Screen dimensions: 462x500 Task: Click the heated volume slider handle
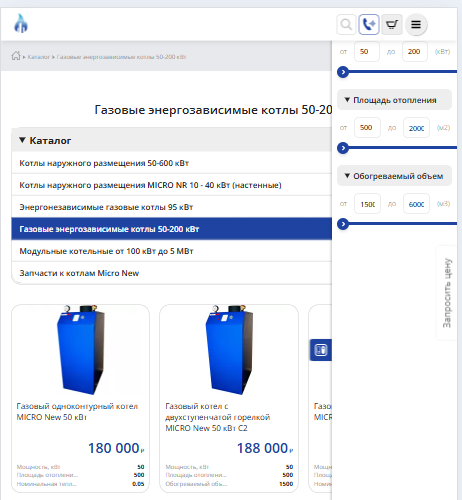(343, 224)
